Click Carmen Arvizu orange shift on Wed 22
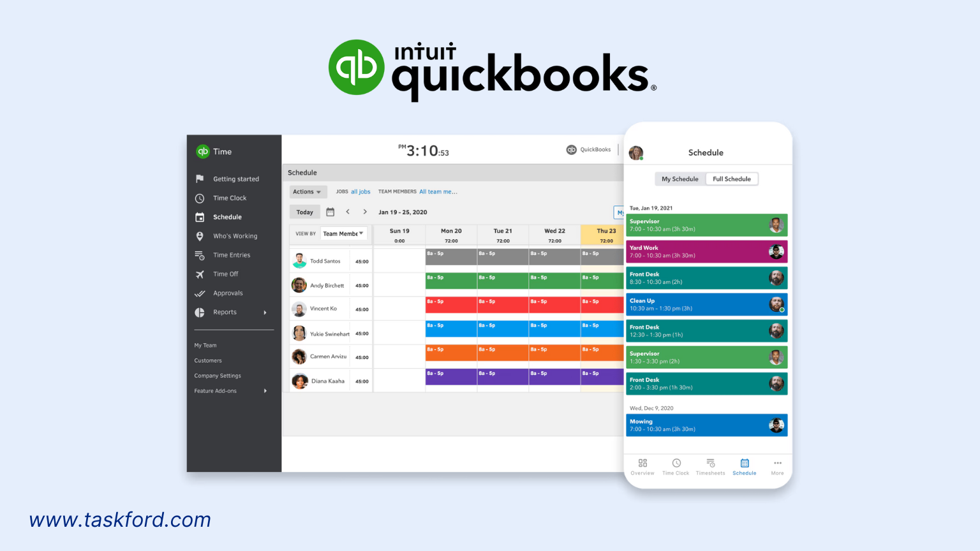The image size is (980, 551). (x=554, y=353)
